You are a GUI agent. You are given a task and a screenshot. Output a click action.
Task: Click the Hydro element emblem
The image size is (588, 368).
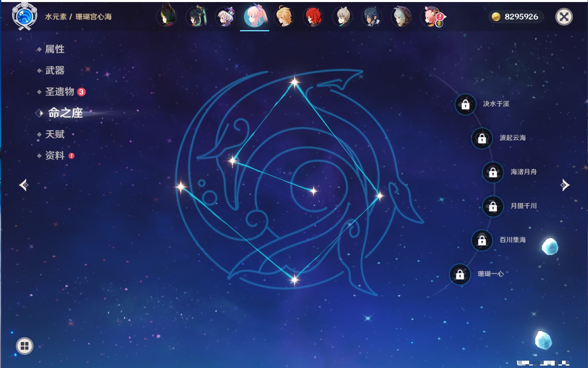24,16
